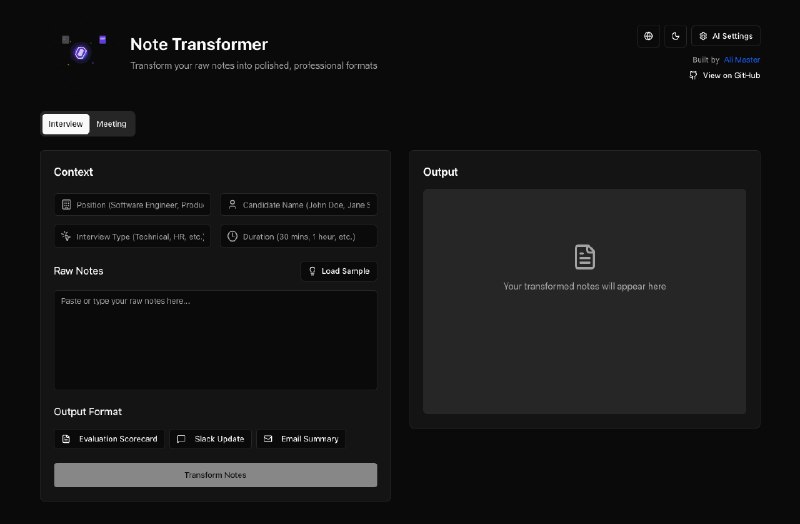Open AI Settings

pyautogui.click(x=726, y=36)
